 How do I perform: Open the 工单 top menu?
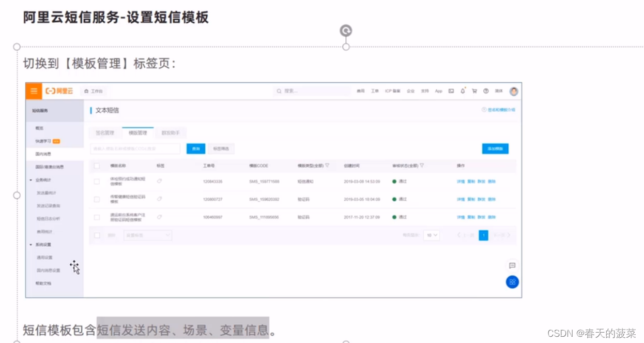point(375,91)
